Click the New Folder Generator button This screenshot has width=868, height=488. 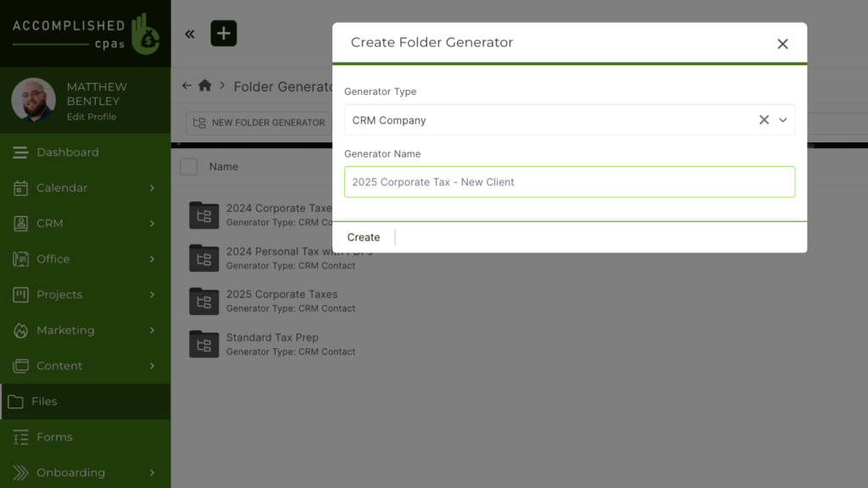coord(259,123)
